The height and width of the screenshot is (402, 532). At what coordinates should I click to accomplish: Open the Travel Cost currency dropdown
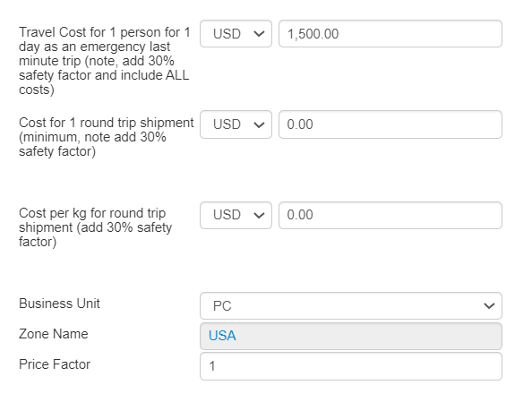click(x=236, y=34)
